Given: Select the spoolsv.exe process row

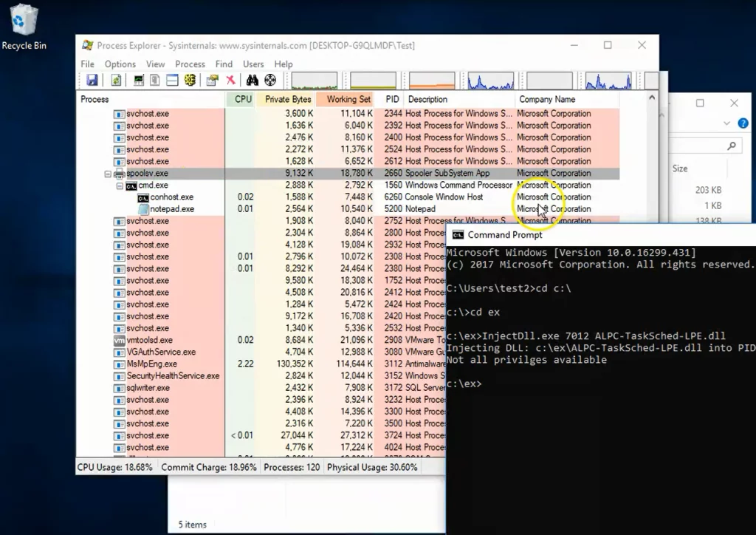Looking at the screenshot, I should (348, 173).
